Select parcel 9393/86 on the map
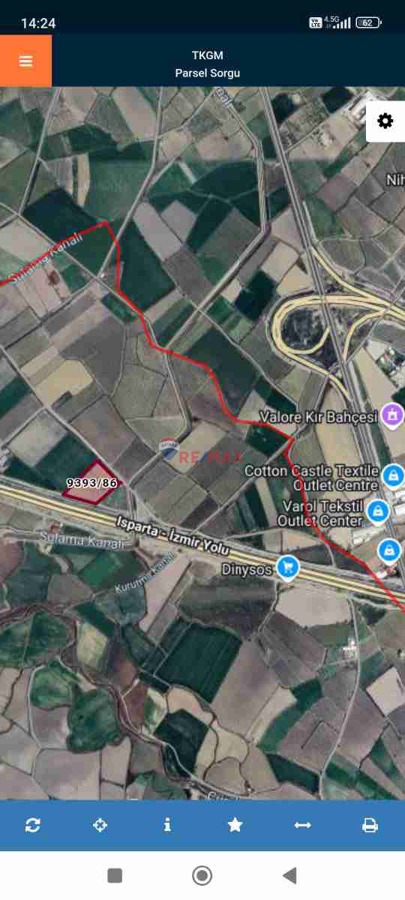Viewport: 405px width, 900px height. pyautogui.click(x=92, y=483)
